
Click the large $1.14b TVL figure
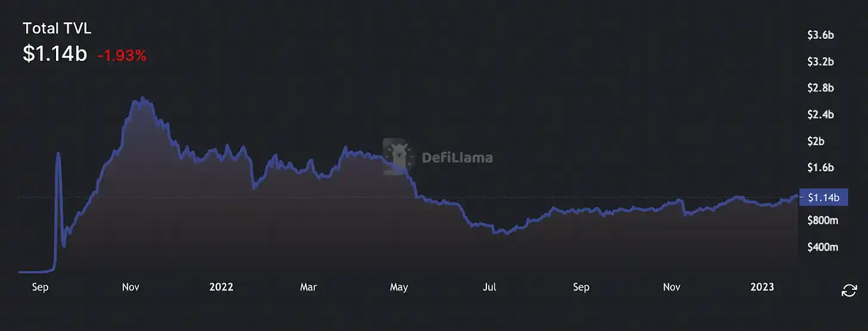(x=55, y=54)
